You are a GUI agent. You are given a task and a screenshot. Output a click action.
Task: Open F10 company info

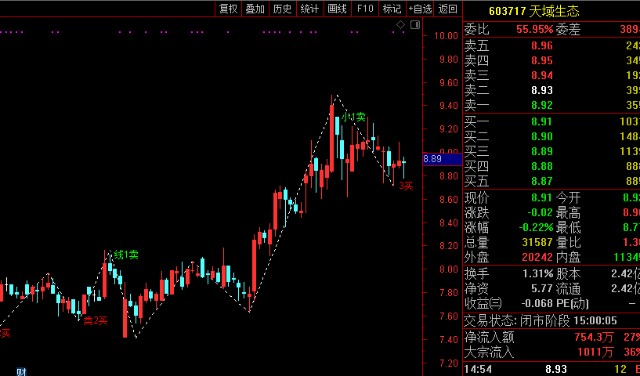click(x=365, y=9)
